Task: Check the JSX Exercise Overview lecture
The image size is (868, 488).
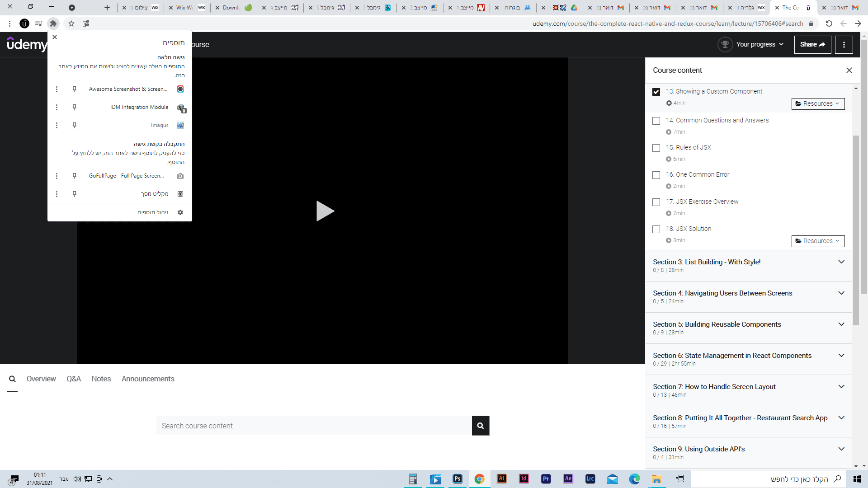Action: click(656, 202)
